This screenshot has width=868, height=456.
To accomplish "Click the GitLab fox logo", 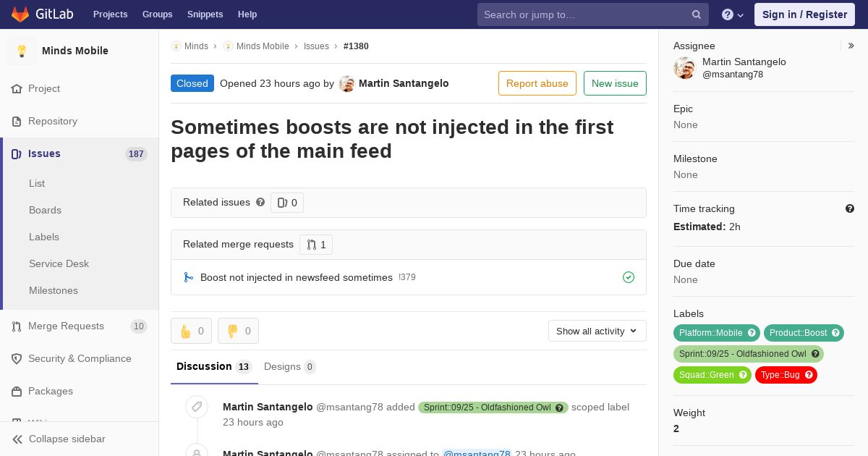I will pyautogui.click(x=20, y=14).
